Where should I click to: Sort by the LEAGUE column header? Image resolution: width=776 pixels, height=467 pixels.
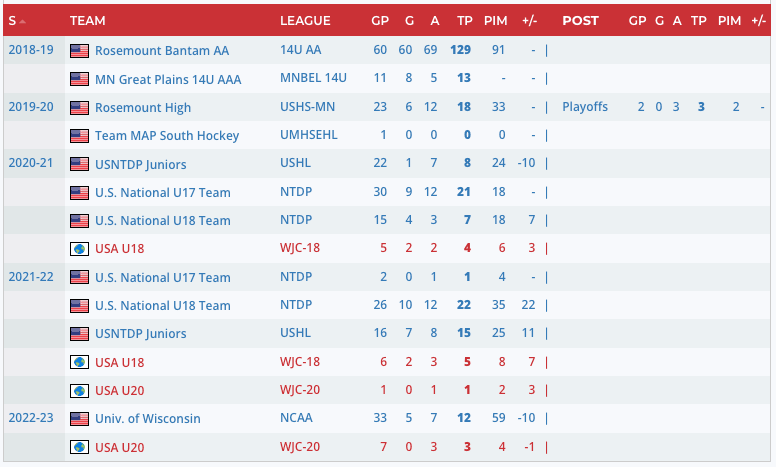click(305, 20)
